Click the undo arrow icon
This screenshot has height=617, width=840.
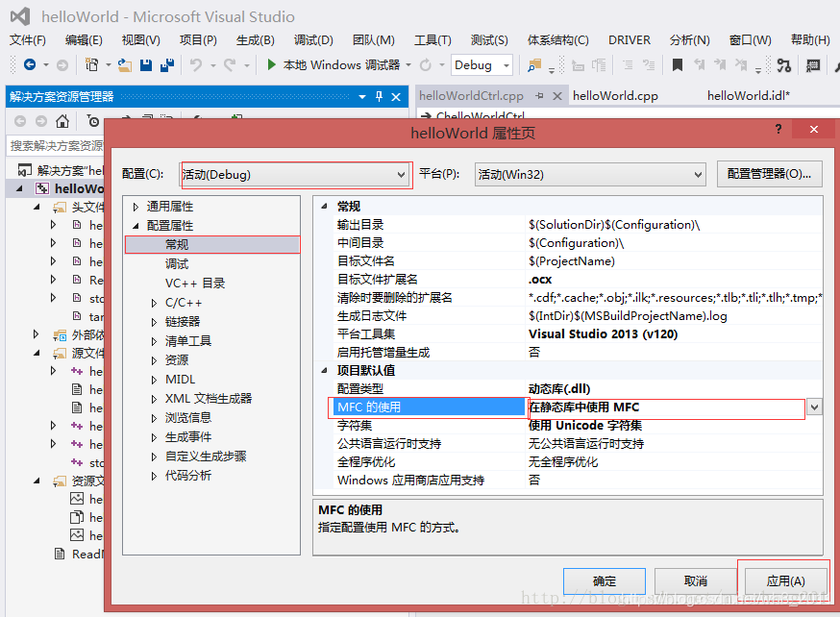pos(196,64)
